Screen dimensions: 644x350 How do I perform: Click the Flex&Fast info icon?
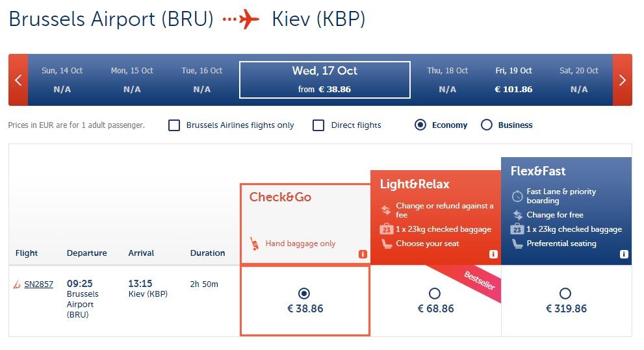pos(624,254)
